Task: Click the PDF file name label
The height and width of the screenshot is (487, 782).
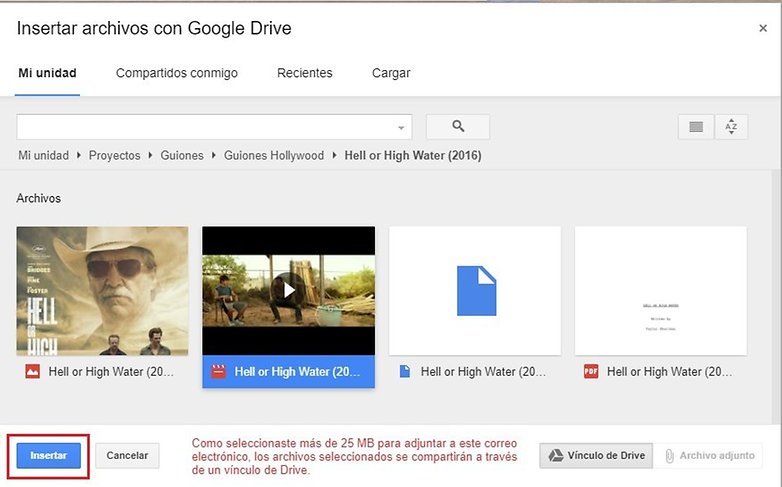Action: (x=669, y=372)
